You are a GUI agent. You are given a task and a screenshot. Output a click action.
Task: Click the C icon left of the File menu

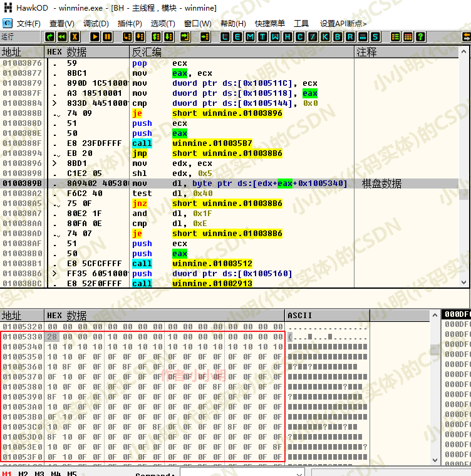coord(8,23)
